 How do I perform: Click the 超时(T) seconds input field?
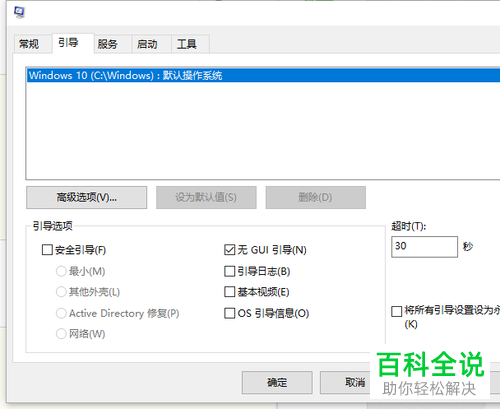tap(424, 247)
